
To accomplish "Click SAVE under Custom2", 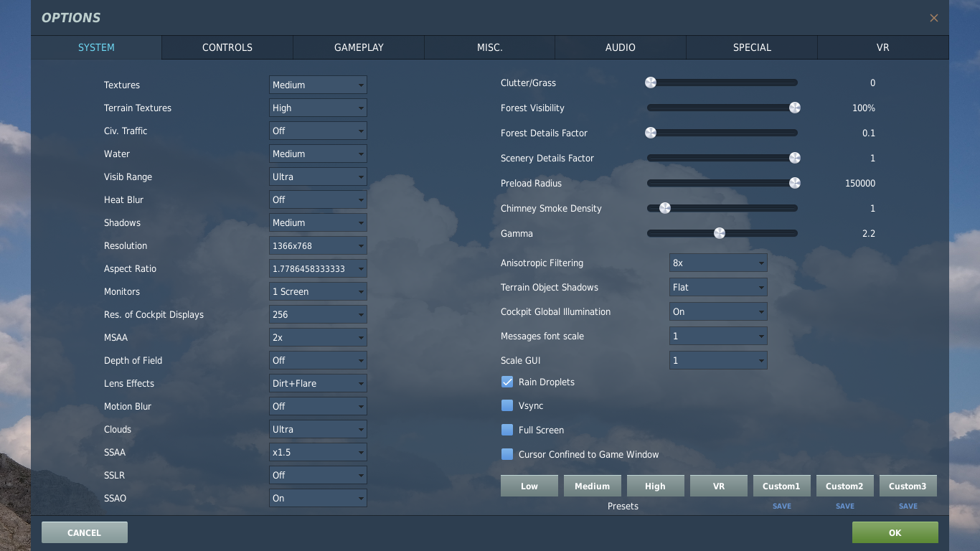I will 845,506.
